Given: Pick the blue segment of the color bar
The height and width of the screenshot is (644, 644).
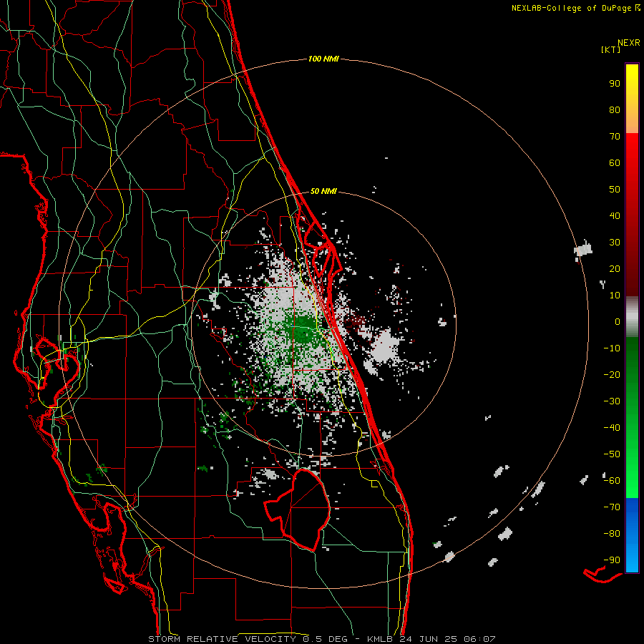Looking at the screenshot, I should pos(632,535).
